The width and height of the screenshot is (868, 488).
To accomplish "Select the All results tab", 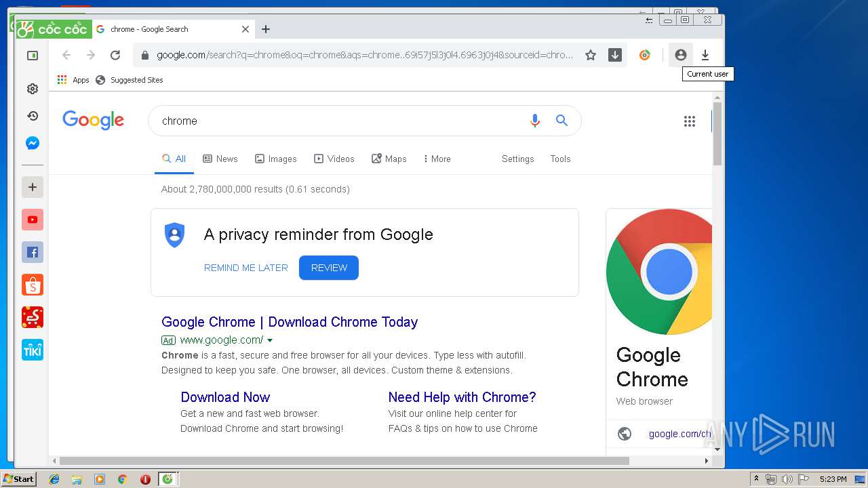I will (x=174, y=159).
